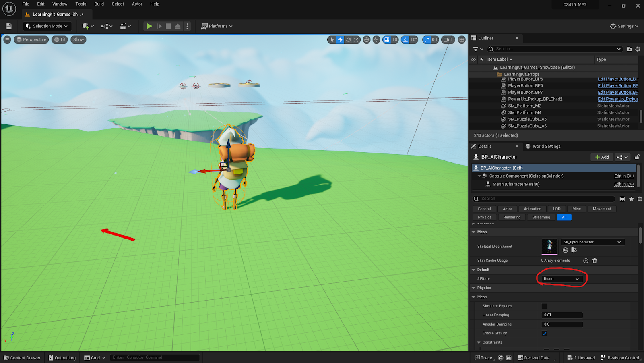
Task: Toggle scale snapping
Action: (x=427, y=39)
